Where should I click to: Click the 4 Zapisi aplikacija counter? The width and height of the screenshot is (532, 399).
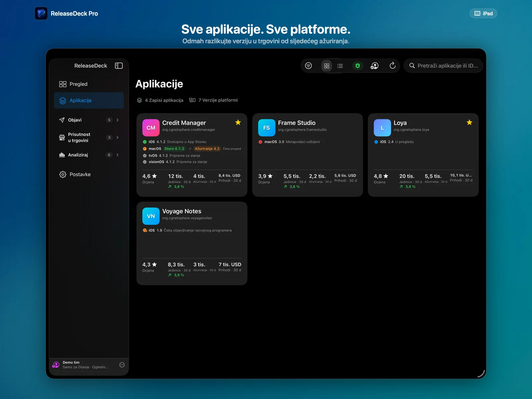pos(160,100)
